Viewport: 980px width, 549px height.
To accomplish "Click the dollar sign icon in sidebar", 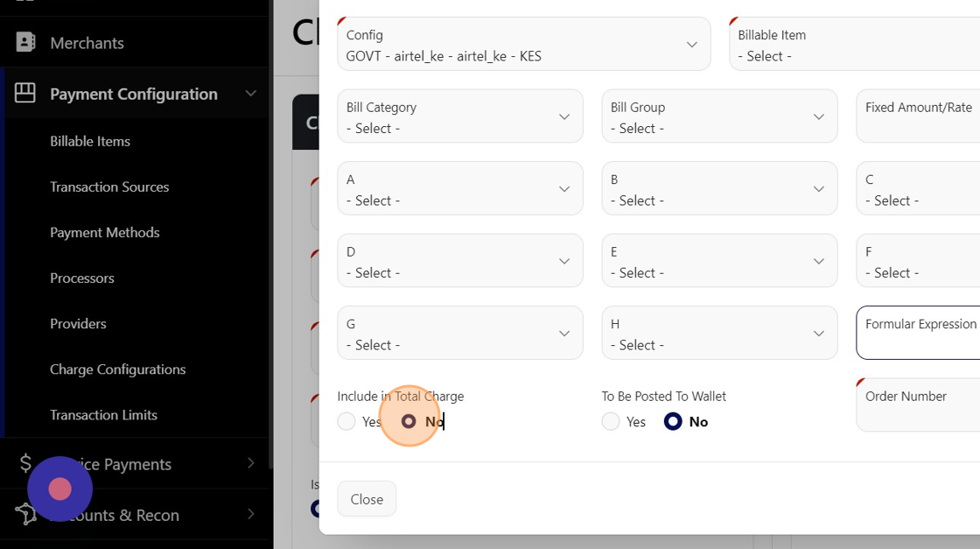I will pos(25,463).
